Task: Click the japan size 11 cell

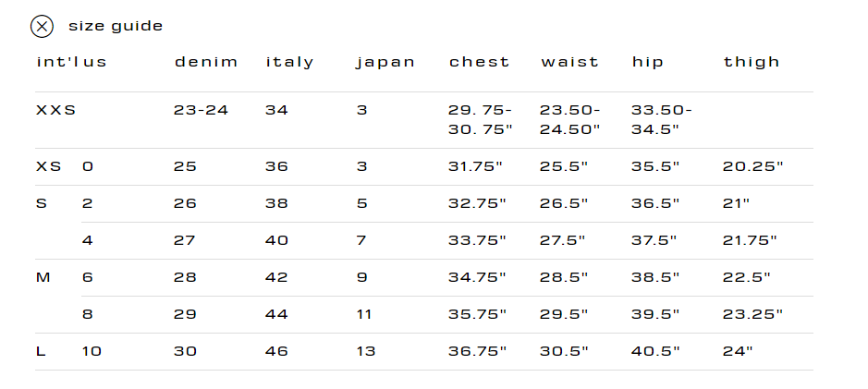Action: 363,315
